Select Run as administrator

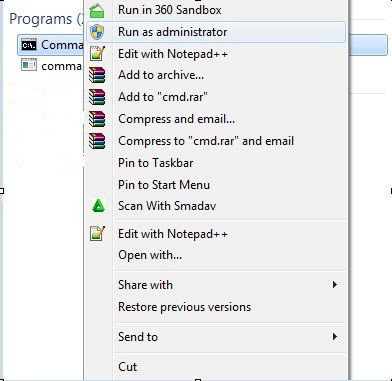tap(216, 32)
